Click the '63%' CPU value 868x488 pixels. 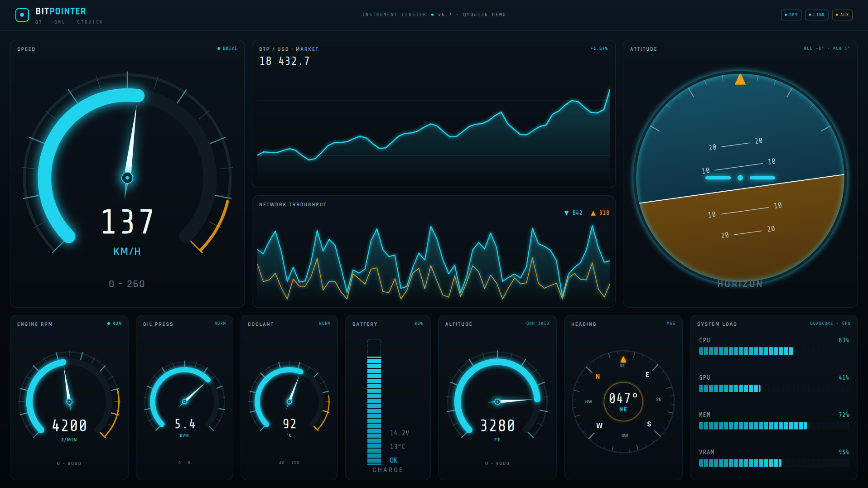tap(844, 340)
